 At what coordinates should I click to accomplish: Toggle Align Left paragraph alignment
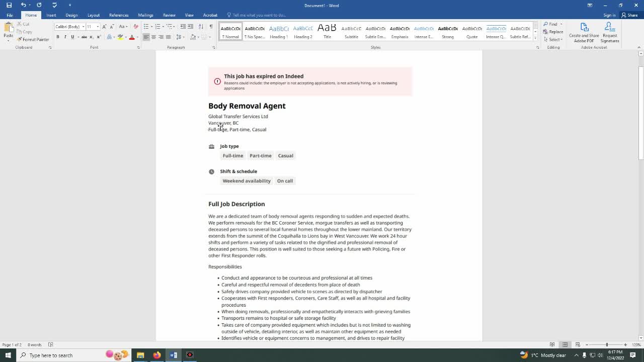click(146, 37)
